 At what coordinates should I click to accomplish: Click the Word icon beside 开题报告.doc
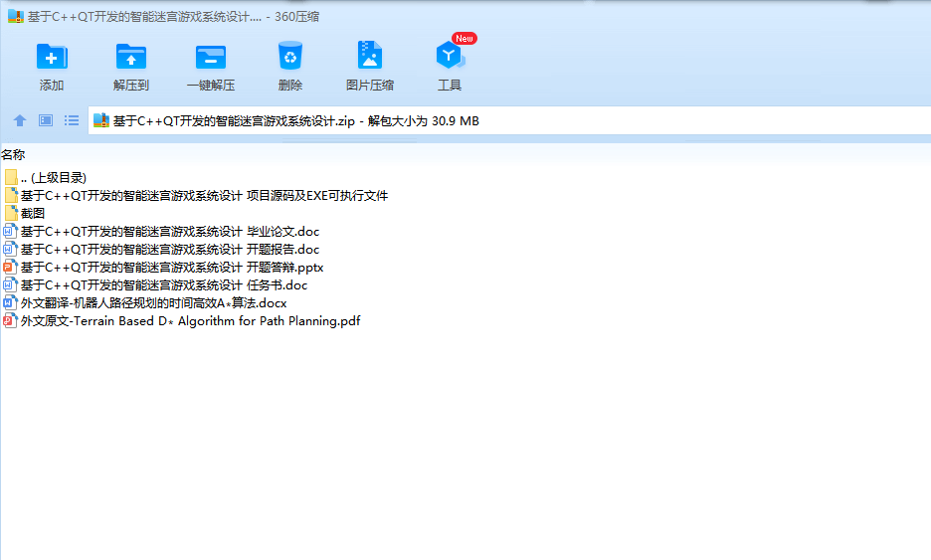point(10,249)
